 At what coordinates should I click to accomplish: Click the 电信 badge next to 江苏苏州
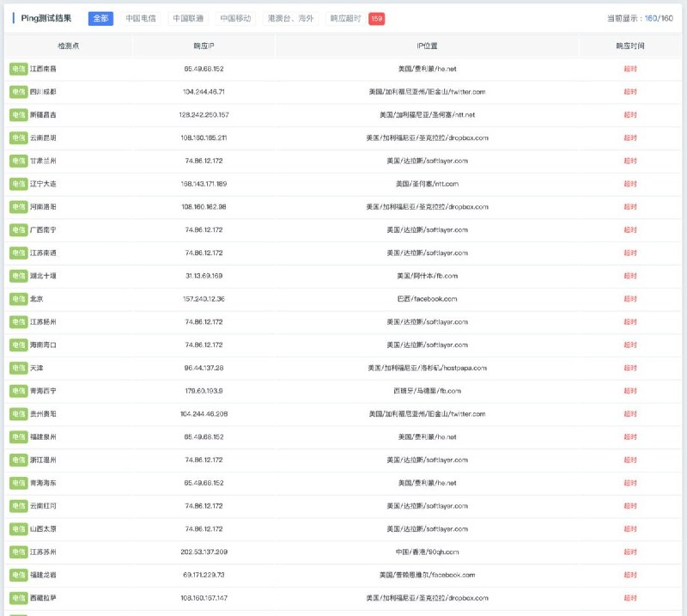[x=18, y=552]
